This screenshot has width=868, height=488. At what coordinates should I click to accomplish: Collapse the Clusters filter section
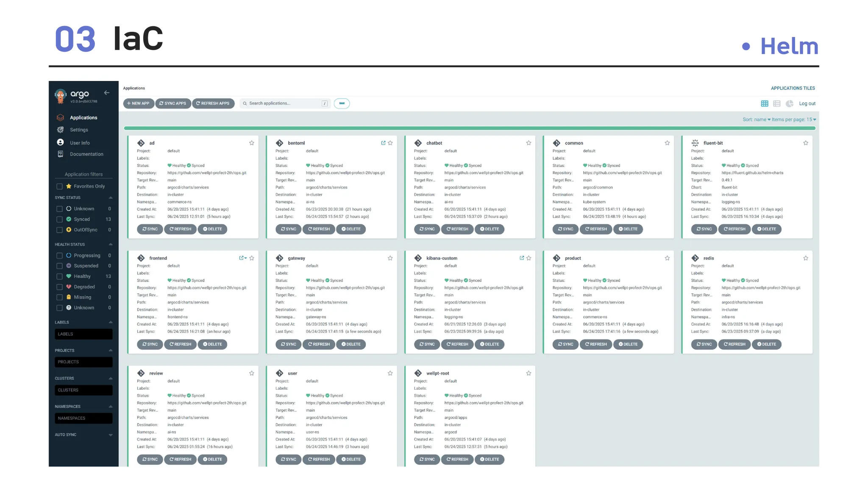pos(111,378)
